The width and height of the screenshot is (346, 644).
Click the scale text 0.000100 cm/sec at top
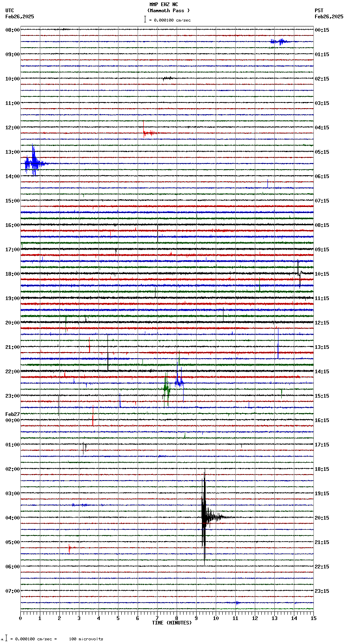(172, 20)
